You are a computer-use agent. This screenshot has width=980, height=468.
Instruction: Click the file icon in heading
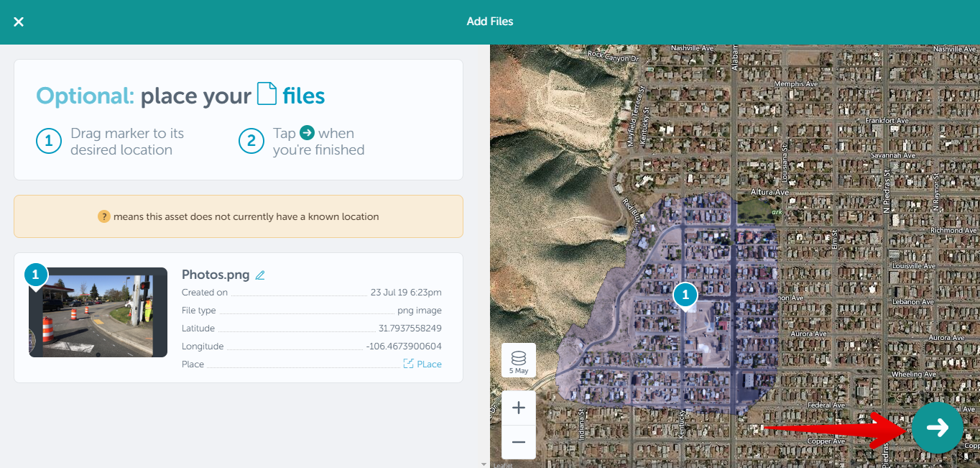pos(267,94)
